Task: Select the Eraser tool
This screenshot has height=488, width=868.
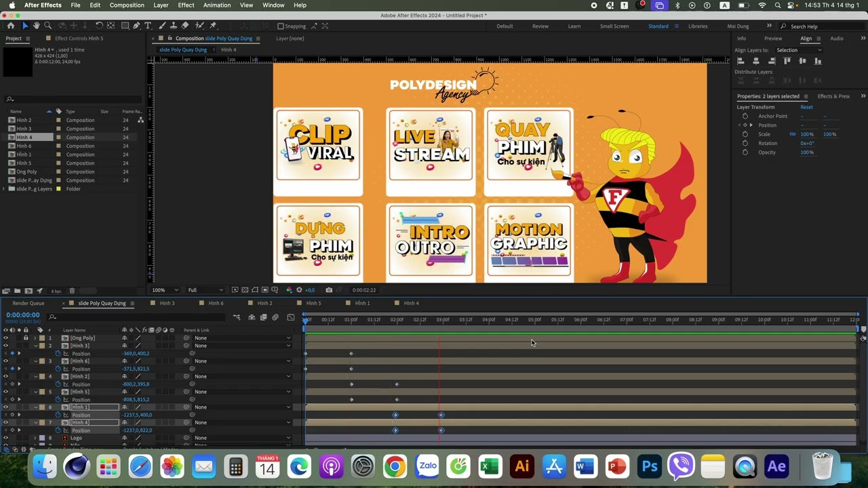Action: 184,26
